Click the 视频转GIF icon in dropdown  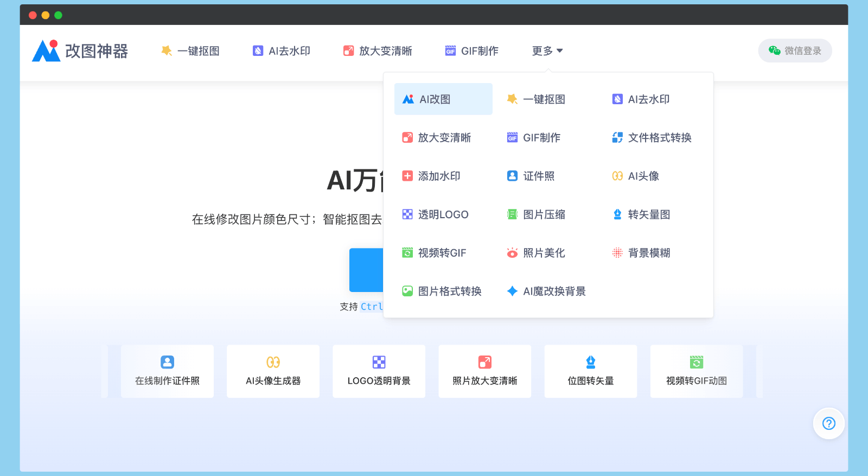[x=407, y=253]
